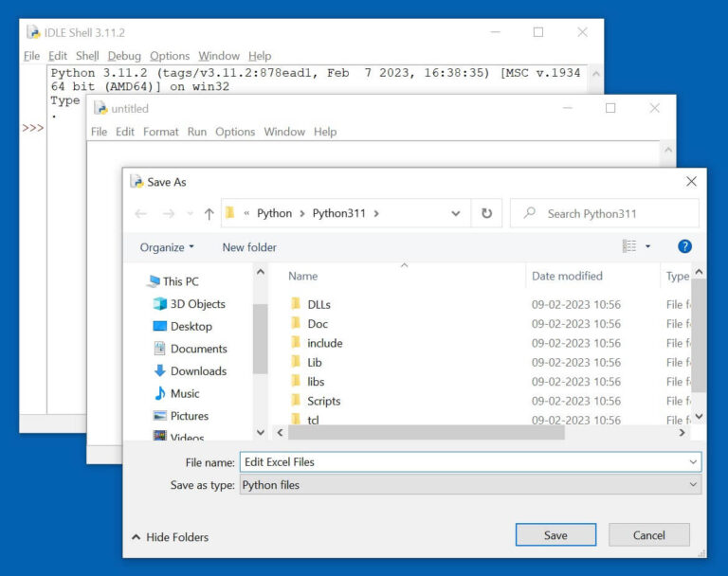Viewport: 728px width, 576px height.
Task: Open the Organize dropdown menu
Action: pyautogui.click(x=167, y=247)
